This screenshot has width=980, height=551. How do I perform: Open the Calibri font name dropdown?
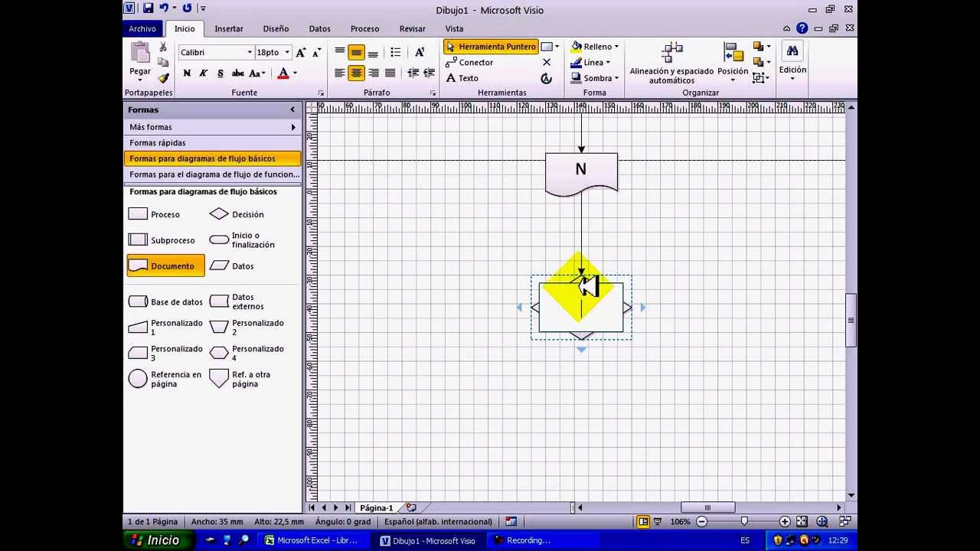[250, 53]
